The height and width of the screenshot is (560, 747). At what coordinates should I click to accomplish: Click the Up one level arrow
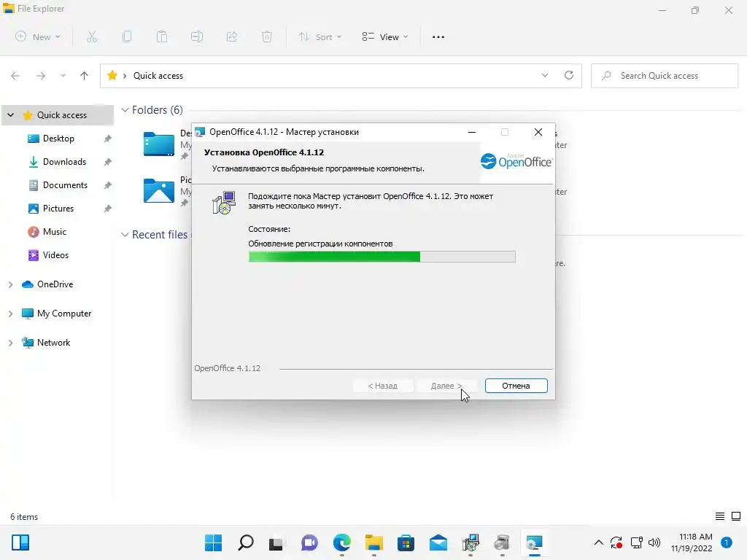point(85,76)
